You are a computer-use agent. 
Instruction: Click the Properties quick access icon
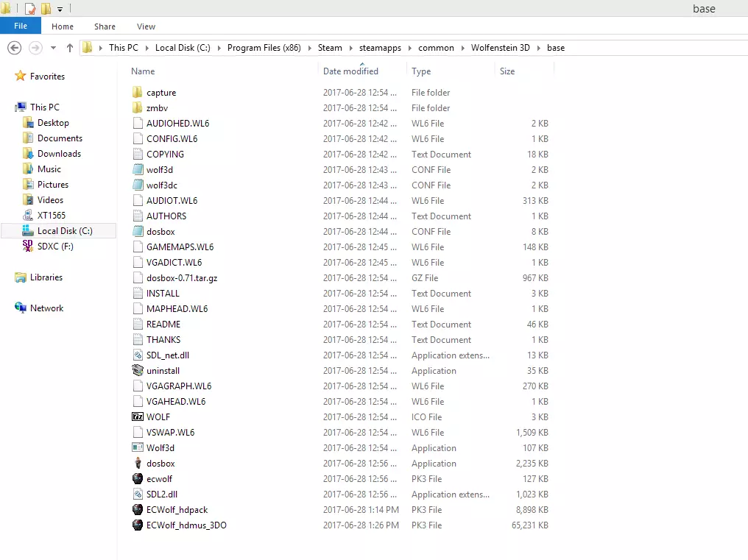pyautogui.click(x=30, y=8)
